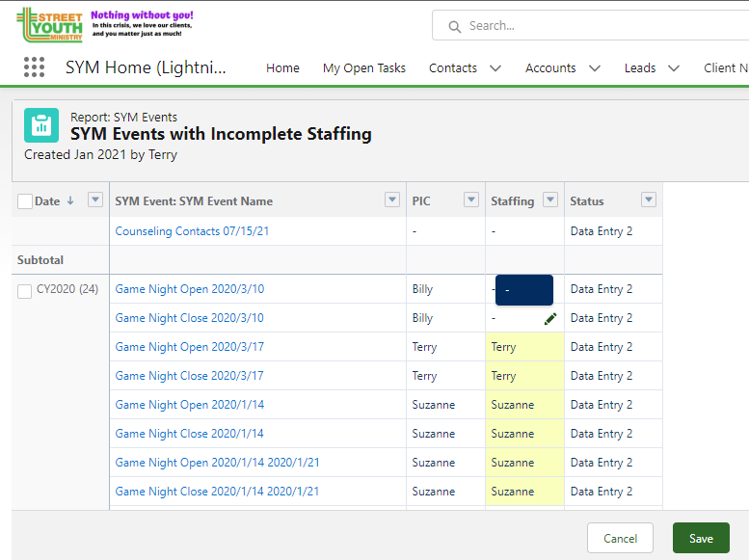Click the Cancel button
Viewport: 749px width, 560px height.
pos(620,538)
